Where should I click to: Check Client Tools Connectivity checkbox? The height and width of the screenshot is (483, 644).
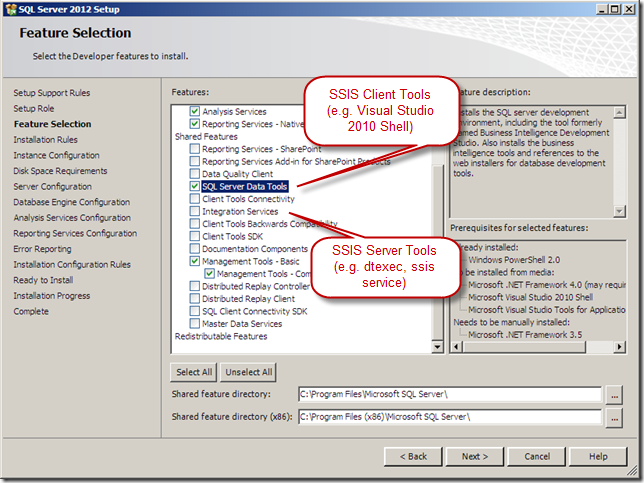[x=195, y=199]
